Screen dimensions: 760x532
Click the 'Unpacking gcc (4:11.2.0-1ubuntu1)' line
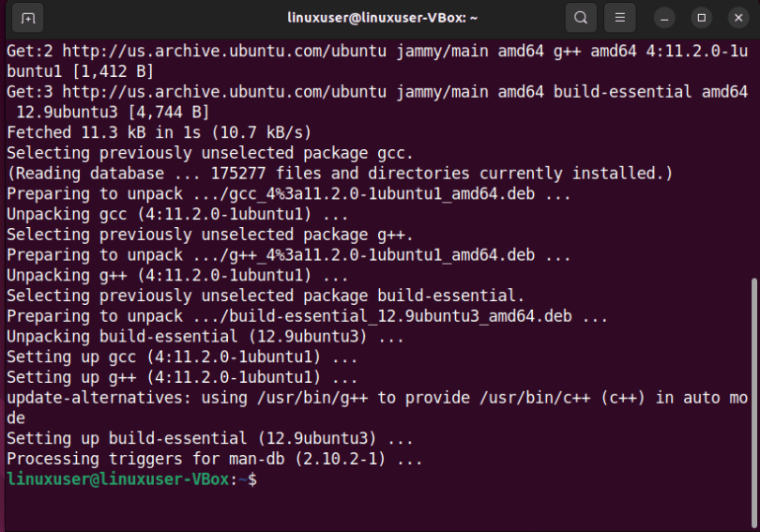(177, 214)
